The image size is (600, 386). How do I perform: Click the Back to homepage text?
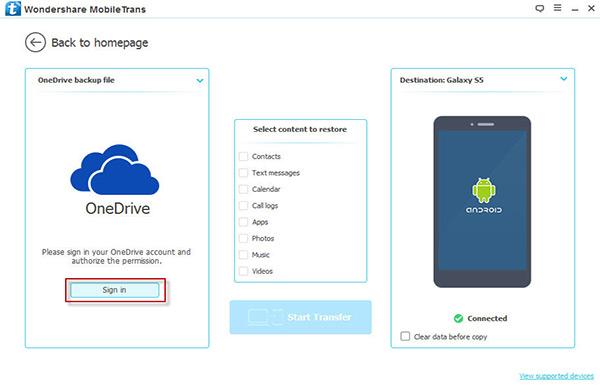99,42
